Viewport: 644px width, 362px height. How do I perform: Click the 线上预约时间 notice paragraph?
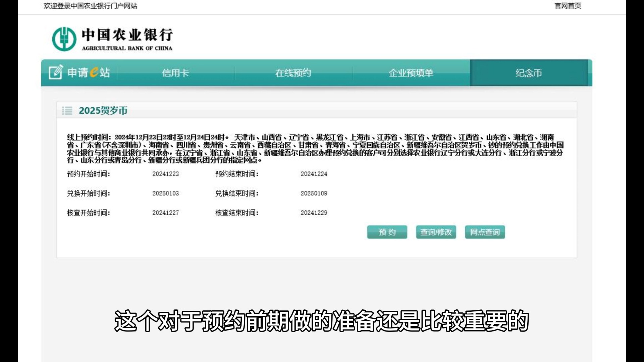[315, 148]
